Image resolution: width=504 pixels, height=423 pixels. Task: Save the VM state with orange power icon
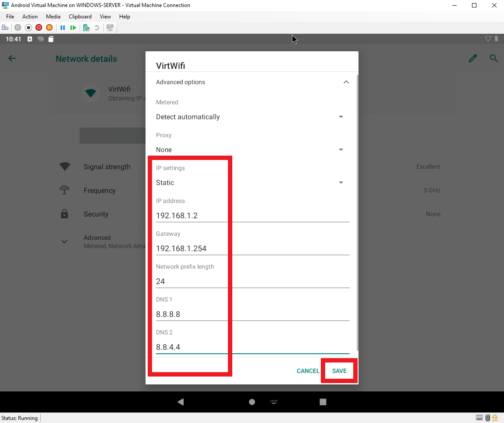pyautogui.click(x=49, y=27)
